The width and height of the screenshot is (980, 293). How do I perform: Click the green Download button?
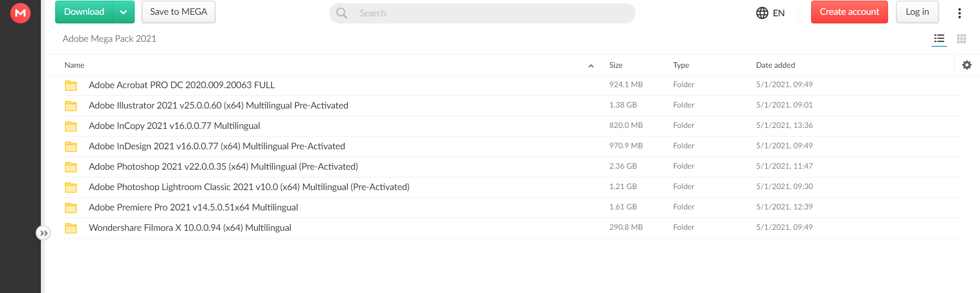84,12
